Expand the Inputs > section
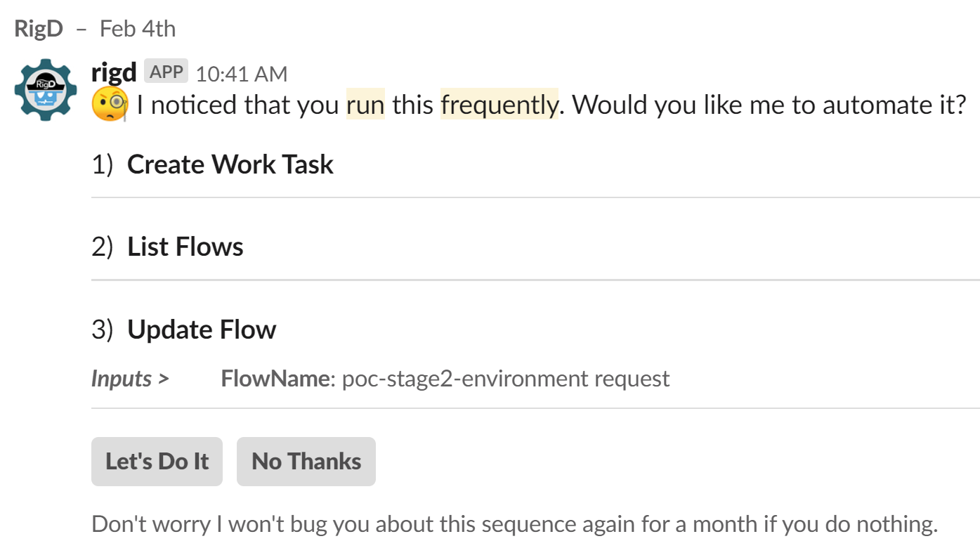 click(x=130, y=379)
